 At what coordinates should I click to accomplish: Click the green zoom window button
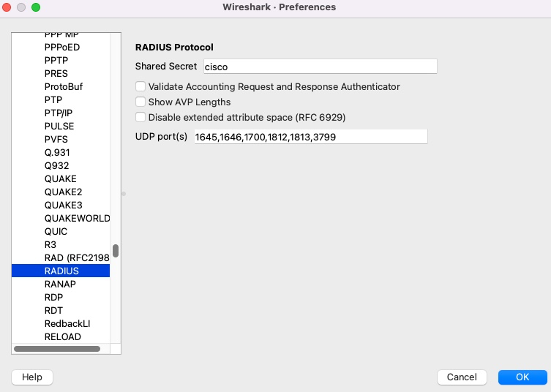pyautogui.click(x=36, y=7)
